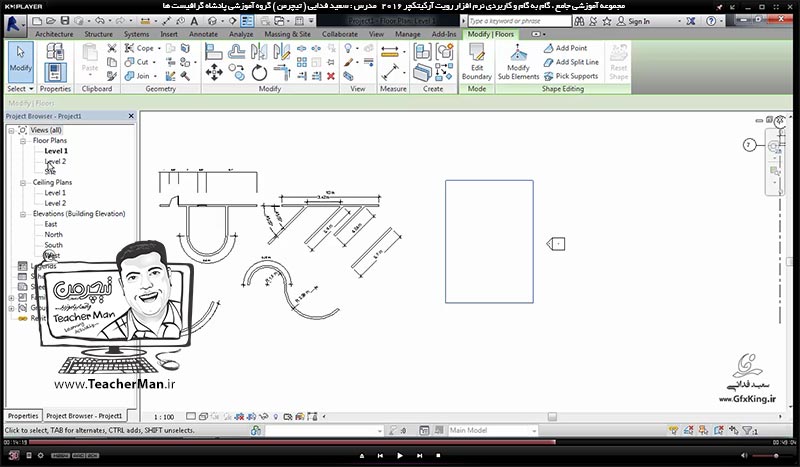This screenshot has width=800, height=467.
Task: Click the Create Assembly icon
Action: [x=422, y=52]
